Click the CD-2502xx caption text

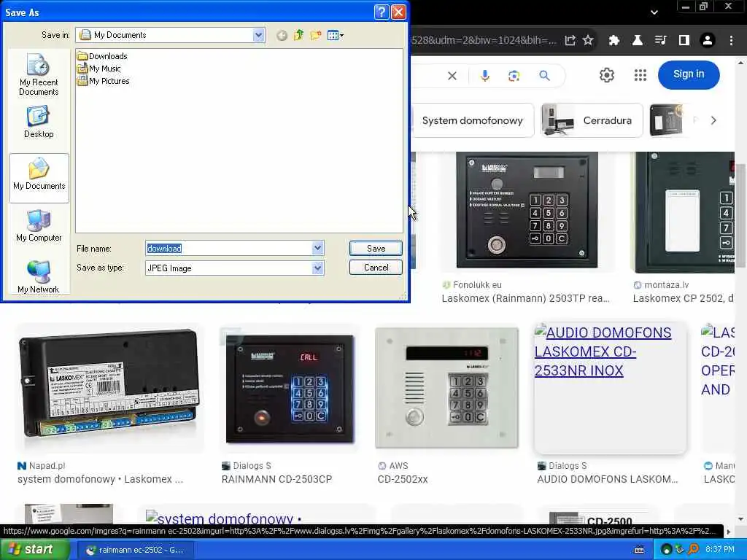[x=403, y=479]
